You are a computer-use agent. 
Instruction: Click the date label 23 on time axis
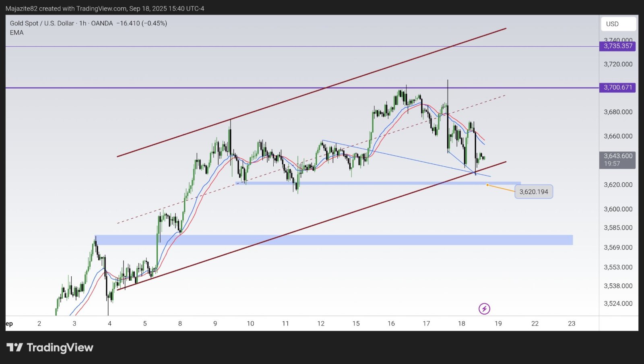tap(572, 323)
